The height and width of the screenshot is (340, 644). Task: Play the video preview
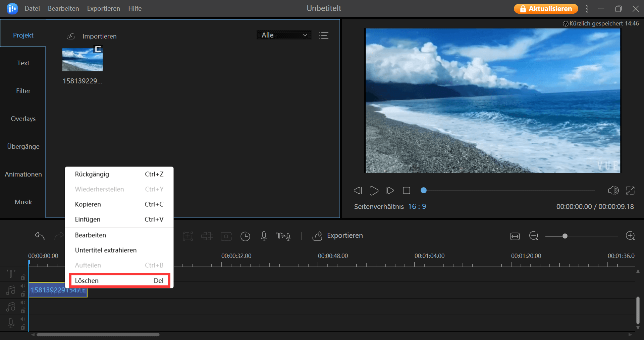[374, 191]
